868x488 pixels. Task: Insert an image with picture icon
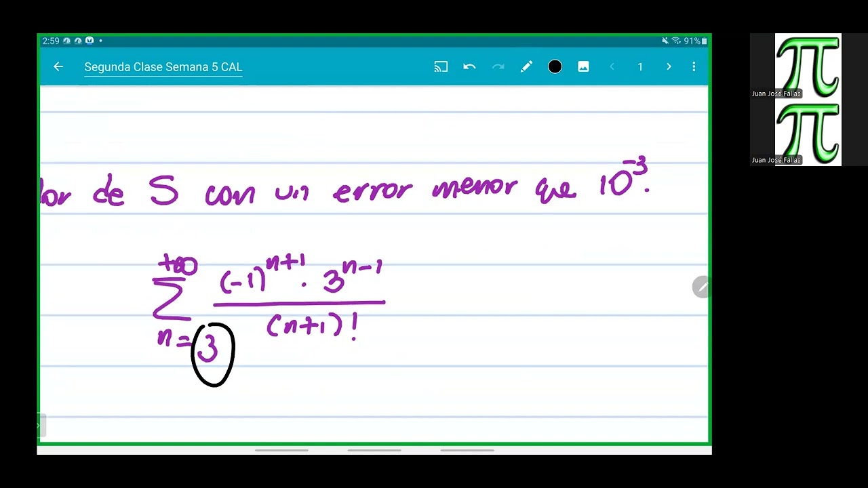point(583,66)
